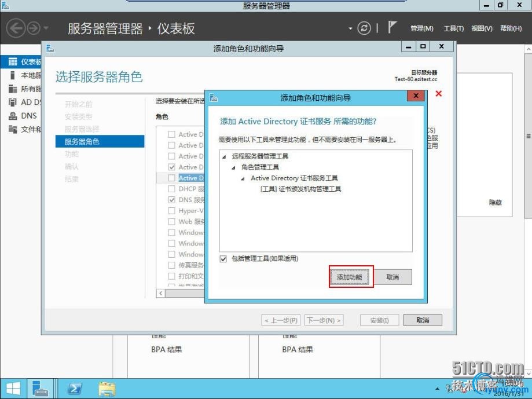Click the 安装(I) button
Screen dimensions: 532x399
pos(379,320)
